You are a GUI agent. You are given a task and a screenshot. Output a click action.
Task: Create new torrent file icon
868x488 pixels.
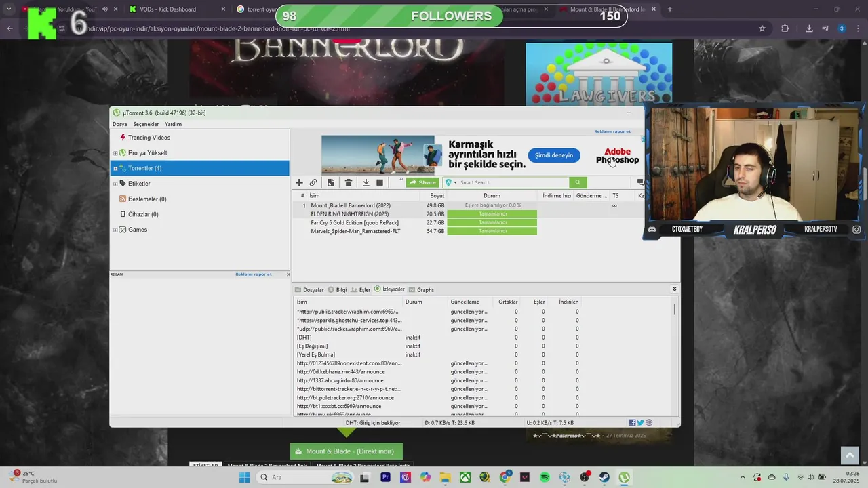tap(330, 182)
